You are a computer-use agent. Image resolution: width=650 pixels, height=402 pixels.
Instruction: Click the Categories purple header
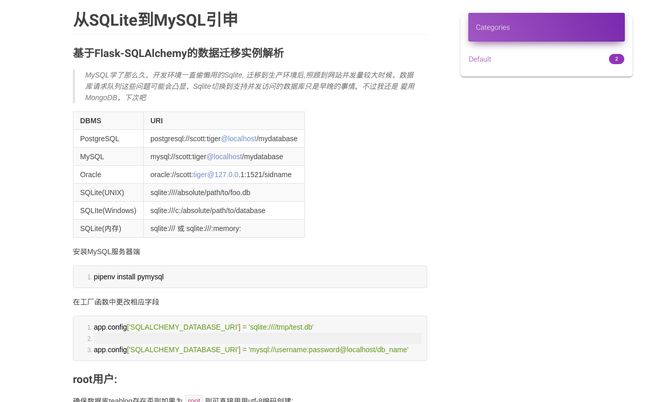(x=546, y=27)
